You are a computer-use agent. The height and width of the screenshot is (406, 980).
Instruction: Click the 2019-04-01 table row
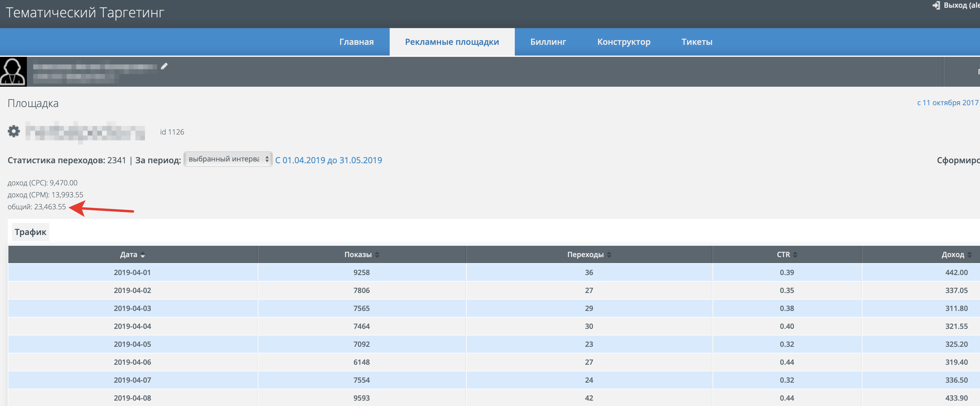point(132,272)
